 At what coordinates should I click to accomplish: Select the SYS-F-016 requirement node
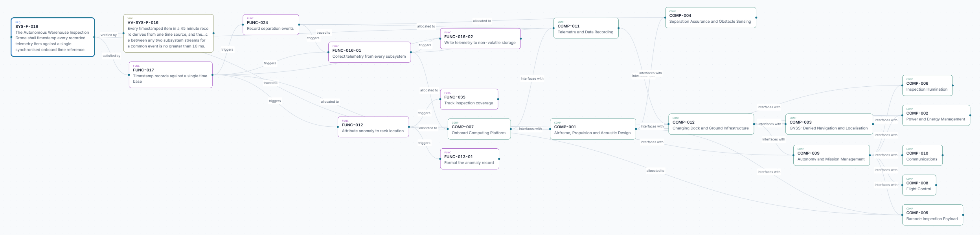click(53, 37)
